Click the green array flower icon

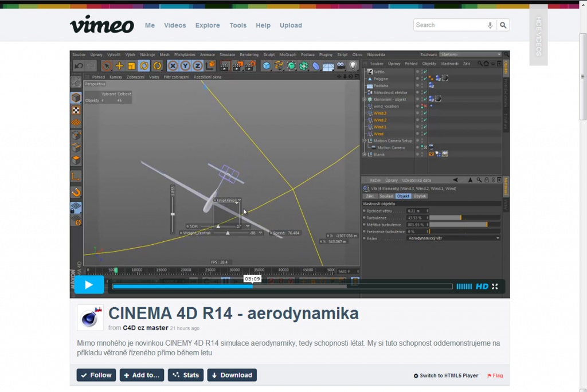[303, 66]
